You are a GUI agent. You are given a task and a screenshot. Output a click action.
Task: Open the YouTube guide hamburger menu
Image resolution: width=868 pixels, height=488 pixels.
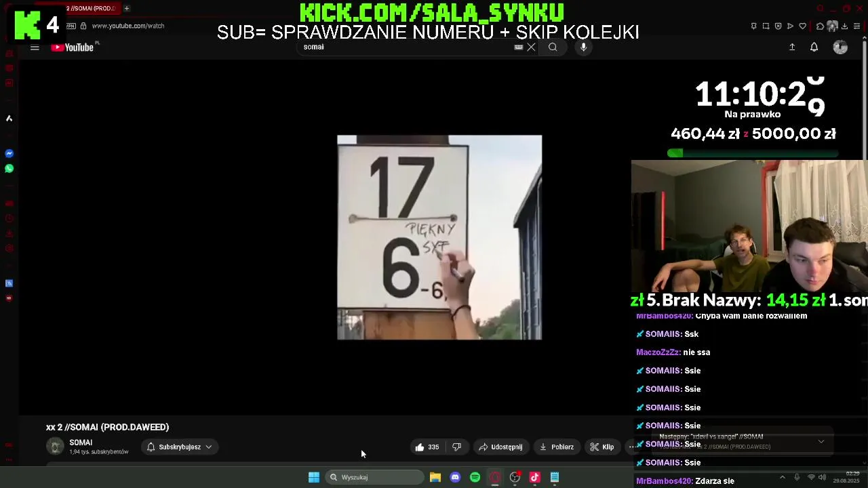(35, 47)
